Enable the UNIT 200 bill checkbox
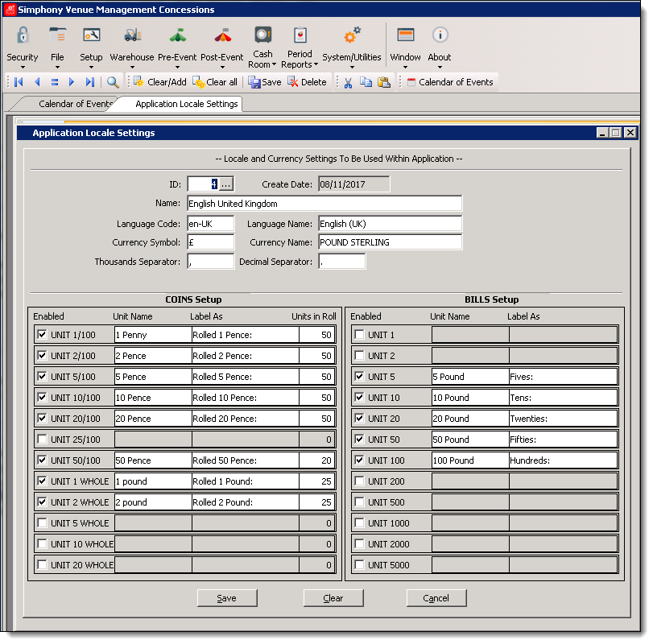Viewport: 653px width, 644px height. (x=359, y=481)
